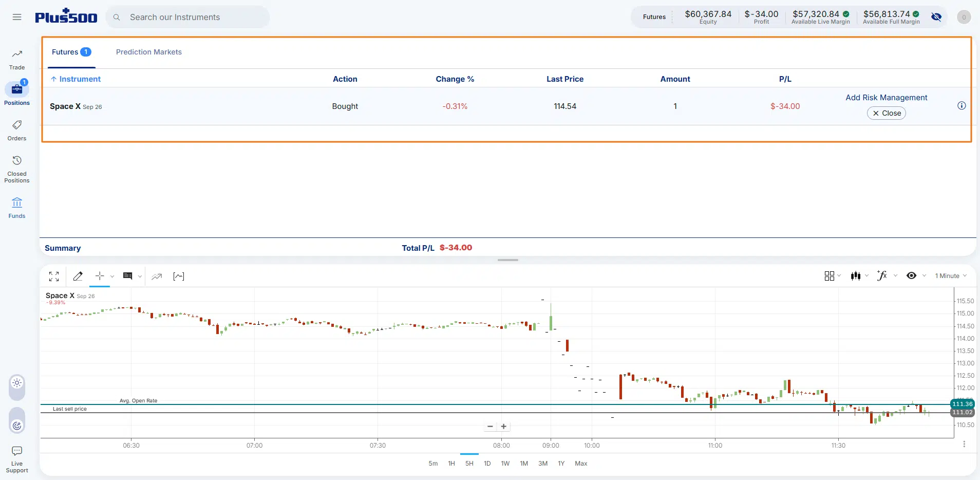Show info for Space X position
980x480 pixels.
(x=962, y=105)
